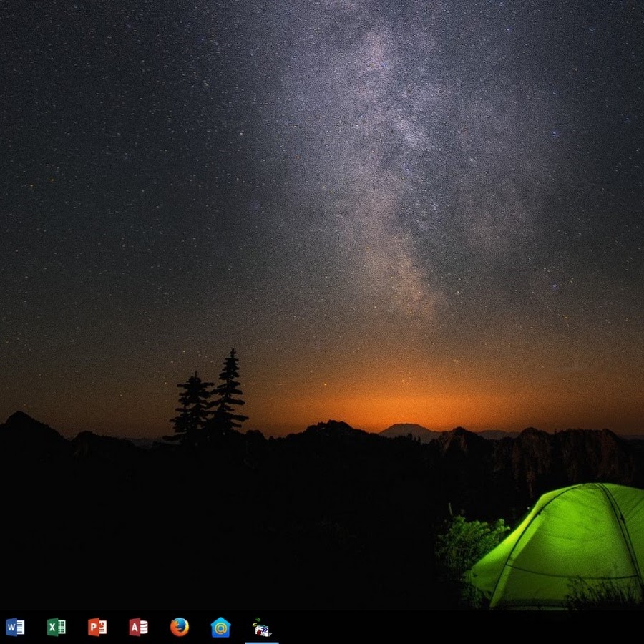The height and width of the screenshot is (644, 644).
Task: Switch to the running app with underline
Action: tap(262, 628)
